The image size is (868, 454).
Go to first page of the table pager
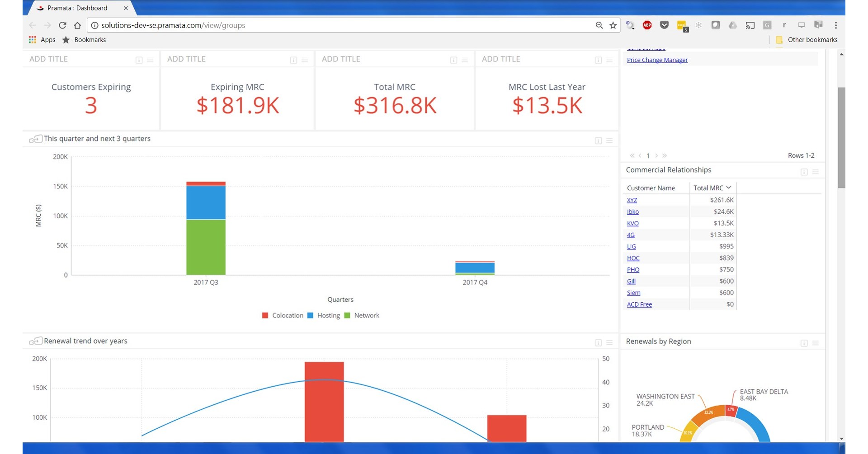[632, 156]
